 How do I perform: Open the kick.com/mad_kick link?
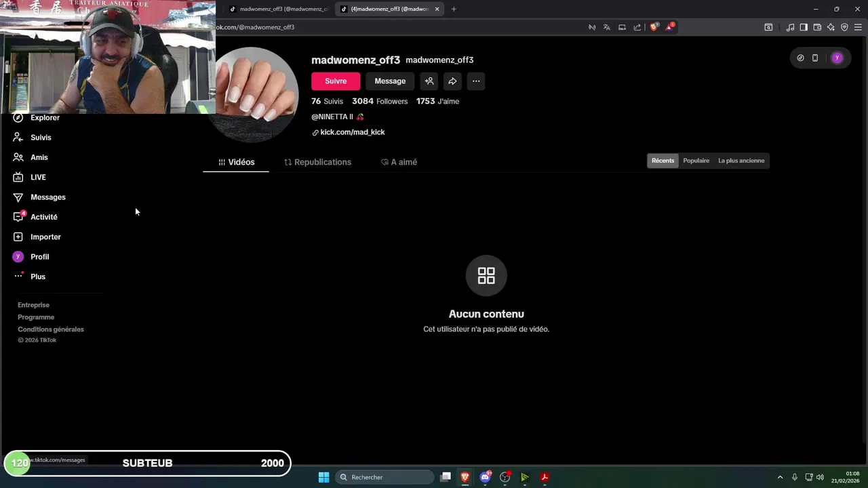[348, 132]
